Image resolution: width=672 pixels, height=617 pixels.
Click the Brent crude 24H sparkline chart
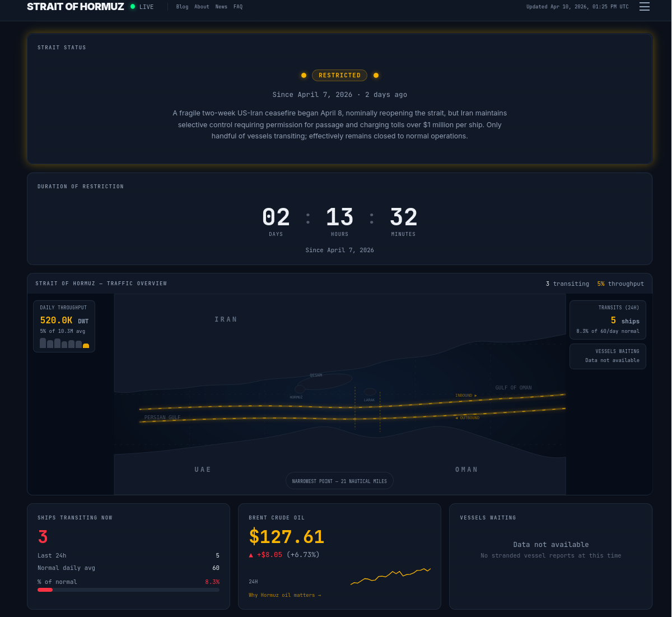pyautogui.click(x=390, y=577)
